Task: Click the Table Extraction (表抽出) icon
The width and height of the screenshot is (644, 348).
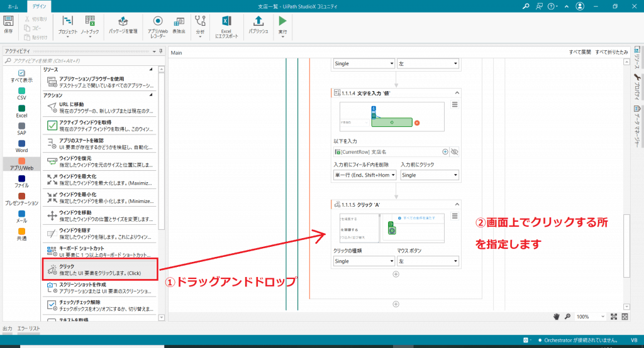Action: point(179,24)
